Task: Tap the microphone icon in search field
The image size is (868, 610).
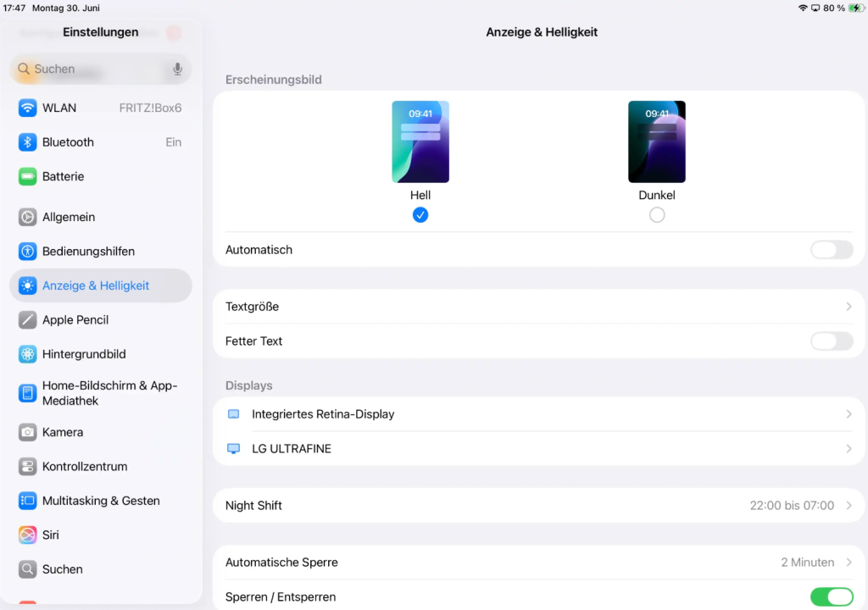Action: (x=176, y=69)
